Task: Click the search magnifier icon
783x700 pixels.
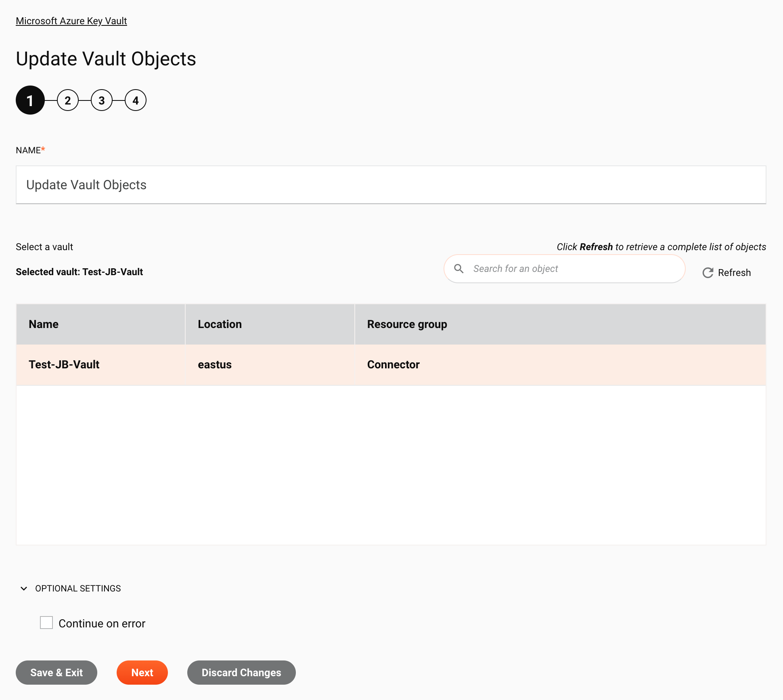Action: pos(459,268)
